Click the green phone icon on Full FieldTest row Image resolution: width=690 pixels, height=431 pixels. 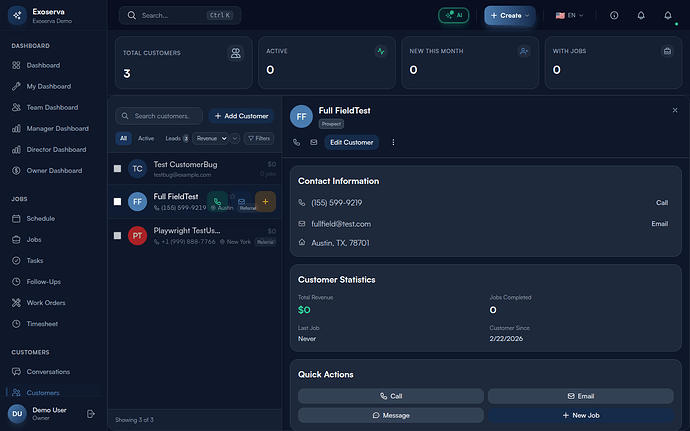tap(218, 201)
